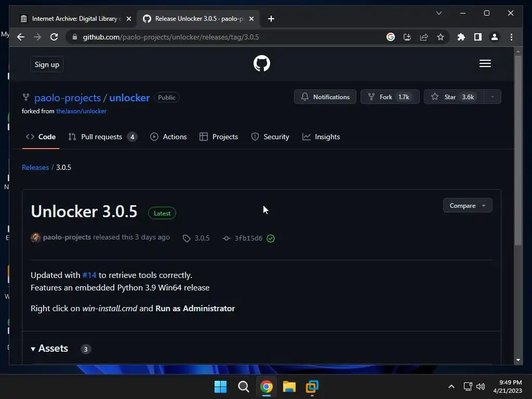Click the Notifications button
The width and height of the screenshot is (532, 399).
pos(325,97)
